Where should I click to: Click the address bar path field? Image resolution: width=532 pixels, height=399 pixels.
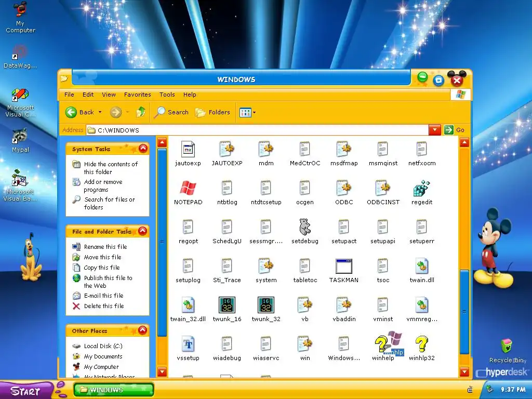(257, 130)
